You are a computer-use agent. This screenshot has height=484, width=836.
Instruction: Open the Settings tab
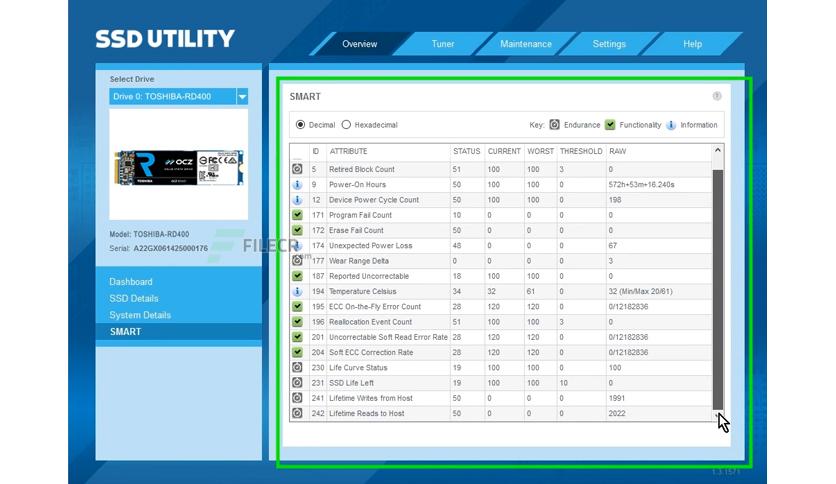pos(609,44)
